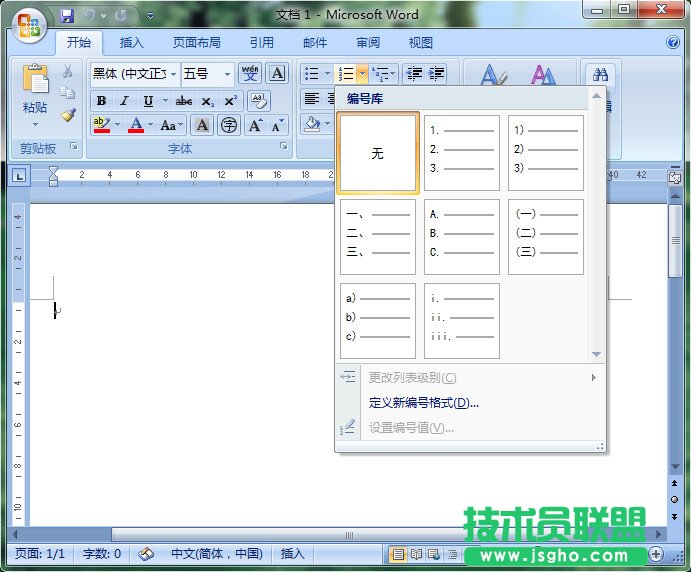Image resolution: width=691 pixels, height=572 pixels.
Task: Align text left
Action: (x=312, y=98)
